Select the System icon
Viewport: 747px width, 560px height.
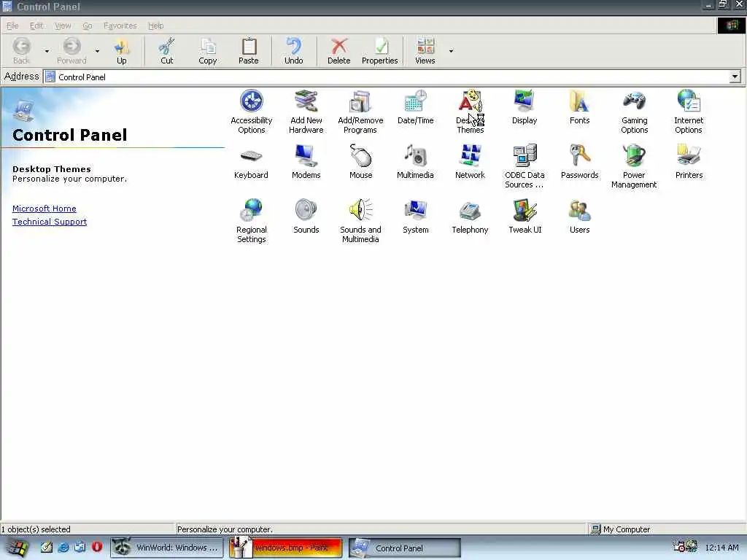pyautogui.click(x=415, y=217)
